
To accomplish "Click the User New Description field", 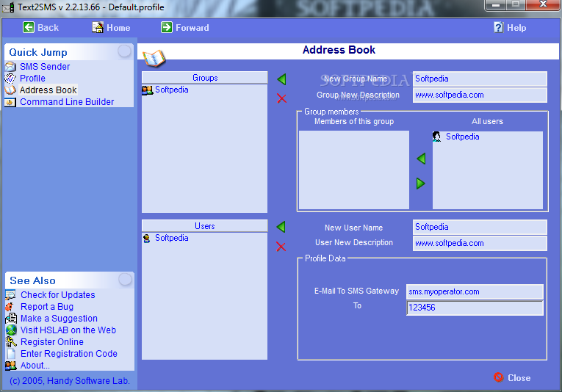I will click(480, 243).
